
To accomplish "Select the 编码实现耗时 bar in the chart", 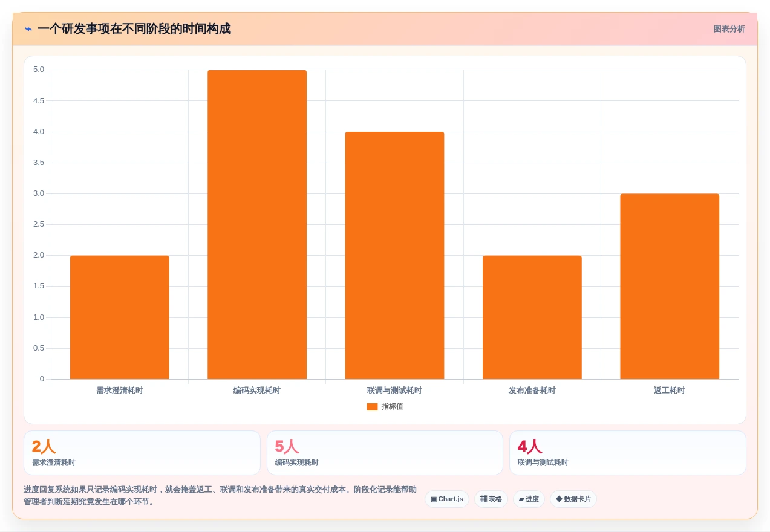I will (257, 225).
